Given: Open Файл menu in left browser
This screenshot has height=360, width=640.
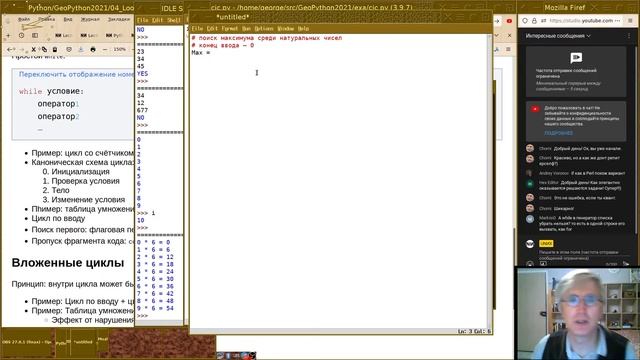Looking at the screenshot, I should coord(24,19).
